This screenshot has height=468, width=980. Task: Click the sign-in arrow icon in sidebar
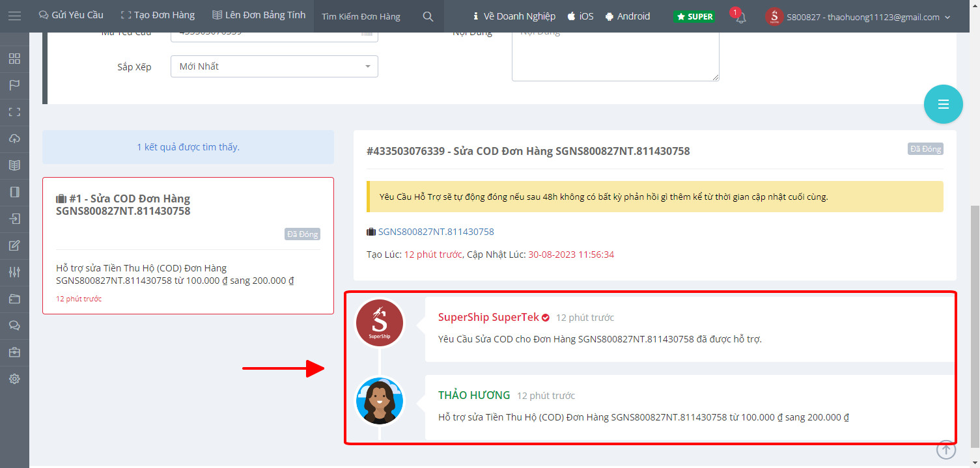click(14, 219)
